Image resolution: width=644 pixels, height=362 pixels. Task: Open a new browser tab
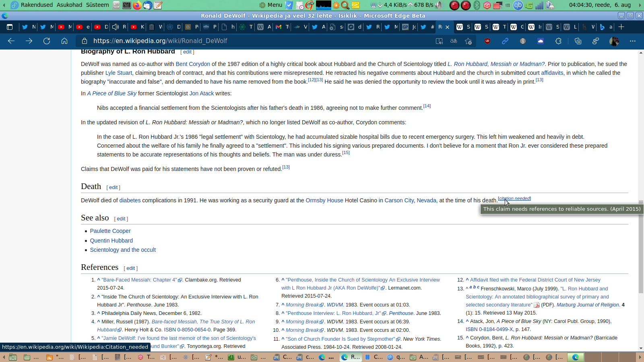tap(621, 27)
